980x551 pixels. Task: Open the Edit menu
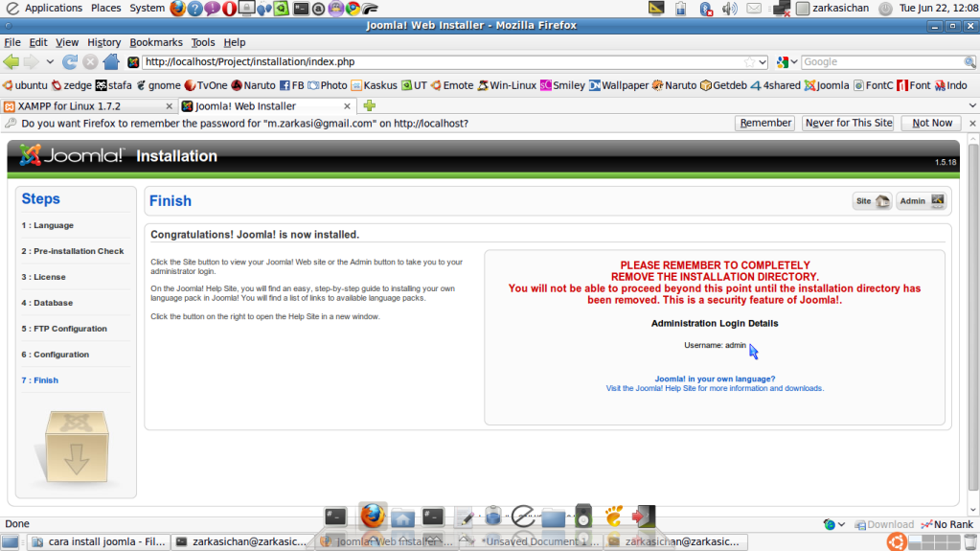(38, 42)
